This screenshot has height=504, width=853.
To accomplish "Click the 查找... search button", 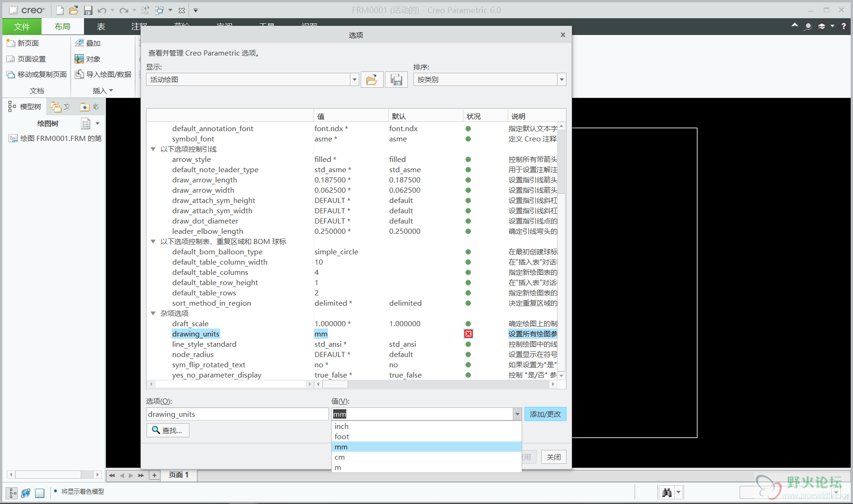I will click(x=168, y=430).
